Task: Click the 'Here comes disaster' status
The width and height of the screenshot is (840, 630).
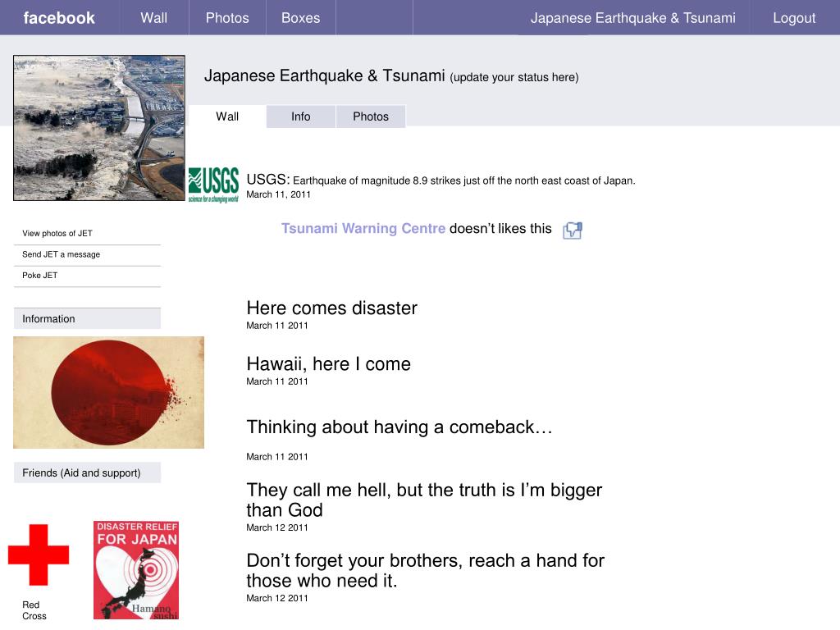Action: click(x=331, y=308)
